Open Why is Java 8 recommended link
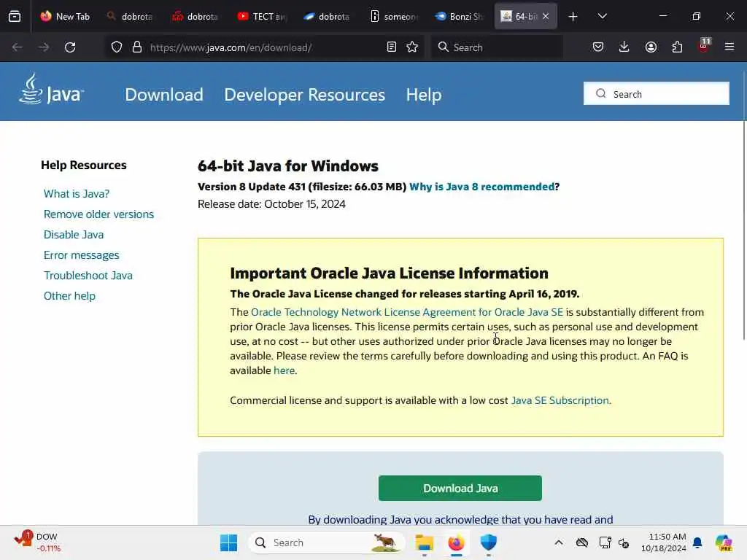This screenshot has width=747, height=560. click(x=481, y=187)
